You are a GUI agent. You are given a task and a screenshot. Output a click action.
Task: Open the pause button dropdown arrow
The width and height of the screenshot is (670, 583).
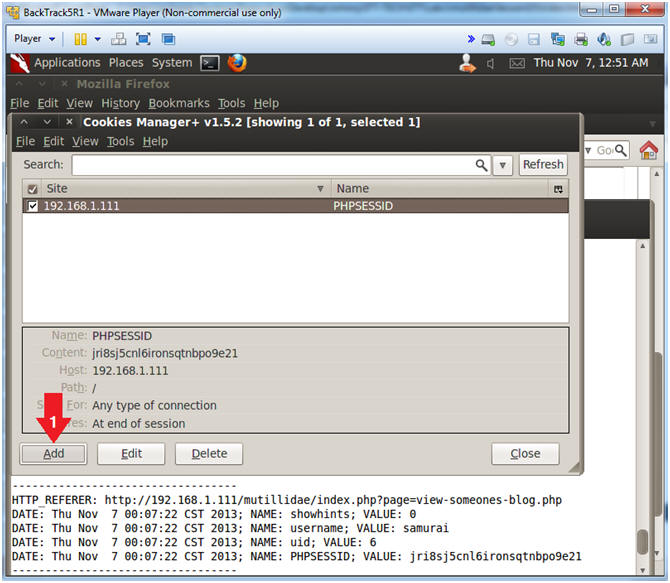pos(98,39)
